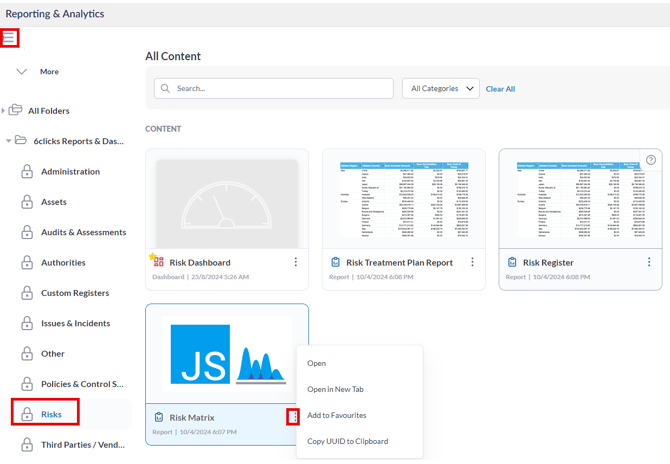Open three-dot menu on Risk Treatment Plan Report

pyautogui.click(x=472, y=262)
